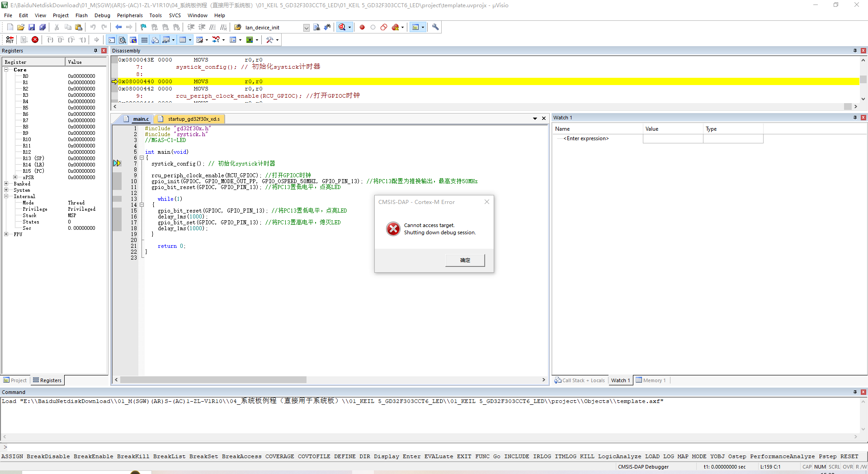Click the Insert breakpoint red dot icon
This screenshot has width=868, height=474.
pyautogui.click(x=362, y=27)
